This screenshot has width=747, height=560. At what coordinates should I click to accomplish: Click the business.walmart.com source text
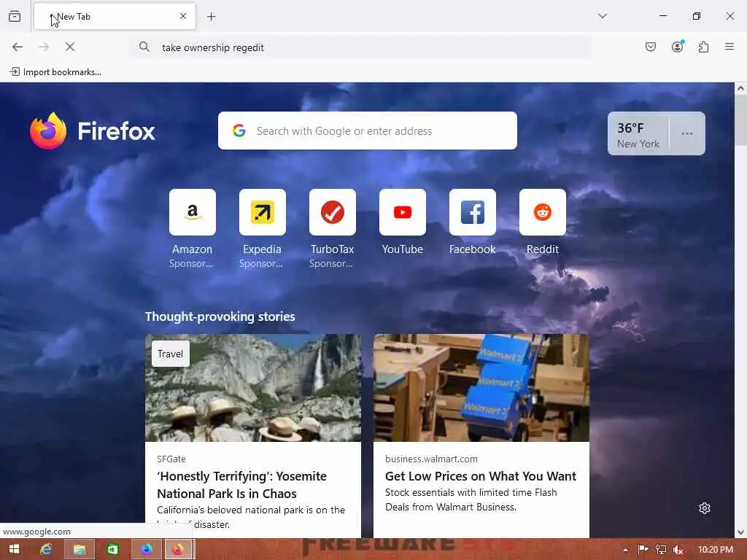point(431,459)
